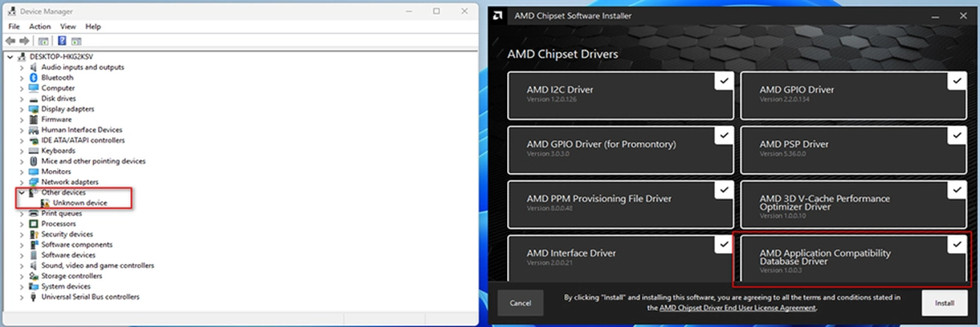The height and width of the screenshot is (327, 980).
Task: Uncheck the AMD Interface Driver checkbox
Action: (724, 244)
